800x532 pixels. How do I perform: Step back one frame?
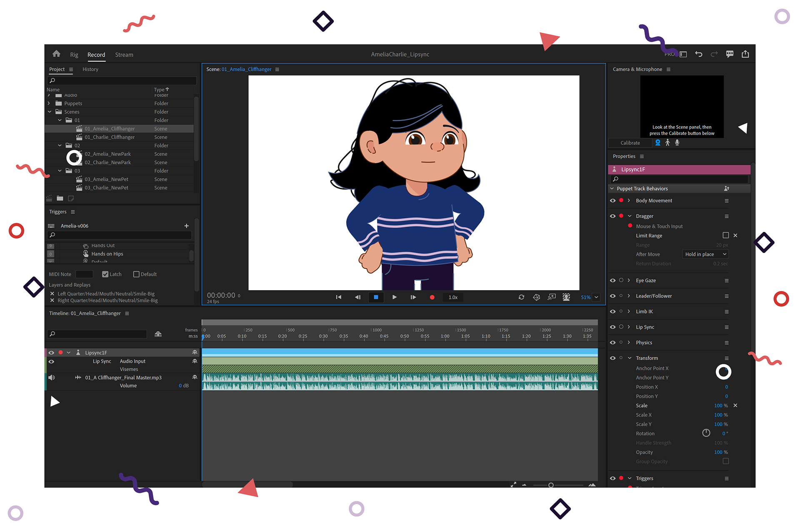tap(357, 297)
